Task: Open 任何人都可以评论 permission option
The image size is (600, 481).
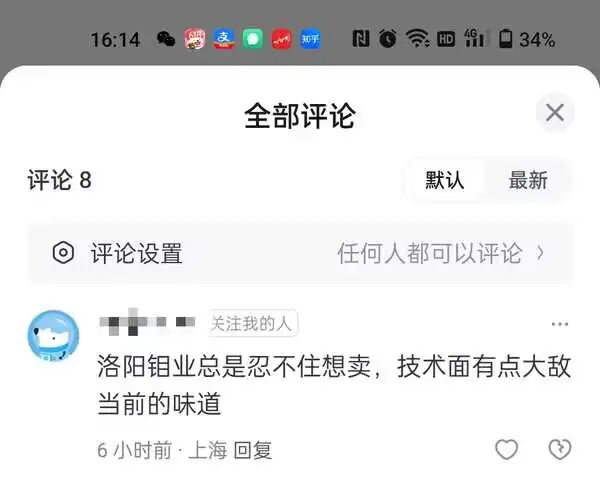Action: tap(430, 253)
